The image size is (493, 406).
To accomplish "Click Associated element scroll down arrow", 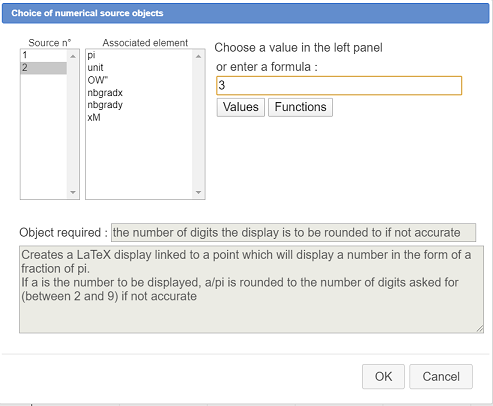I will 198,192.
